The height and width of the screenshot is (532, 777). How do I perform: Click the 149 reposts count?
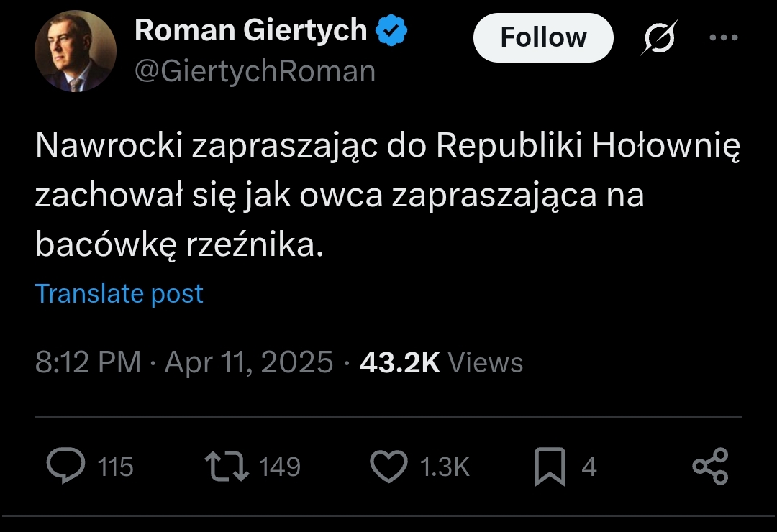(x=279, y=467)
